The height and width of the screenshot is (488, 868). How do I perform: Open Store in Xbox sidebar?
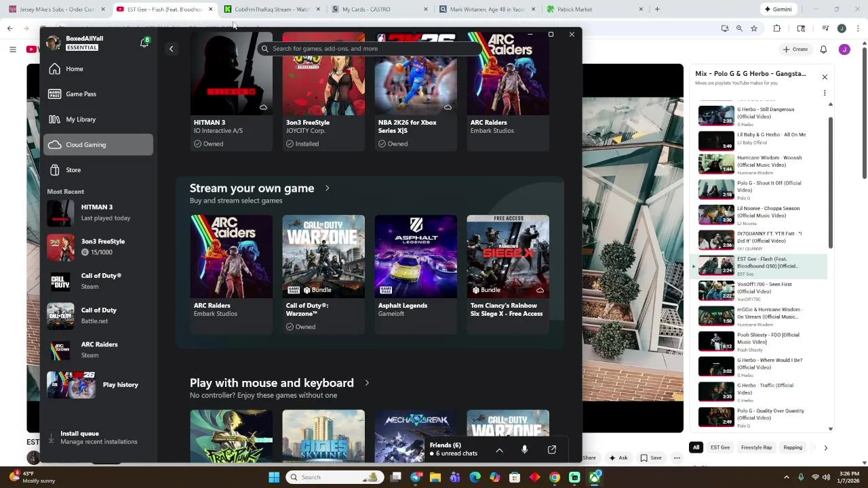(x=98, y=170)
